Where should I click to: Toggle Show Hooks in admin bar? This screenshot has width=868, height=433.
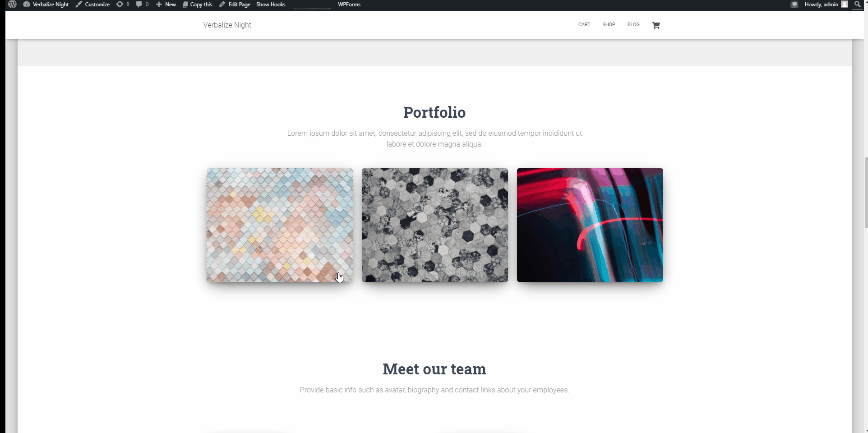[271, 5]
